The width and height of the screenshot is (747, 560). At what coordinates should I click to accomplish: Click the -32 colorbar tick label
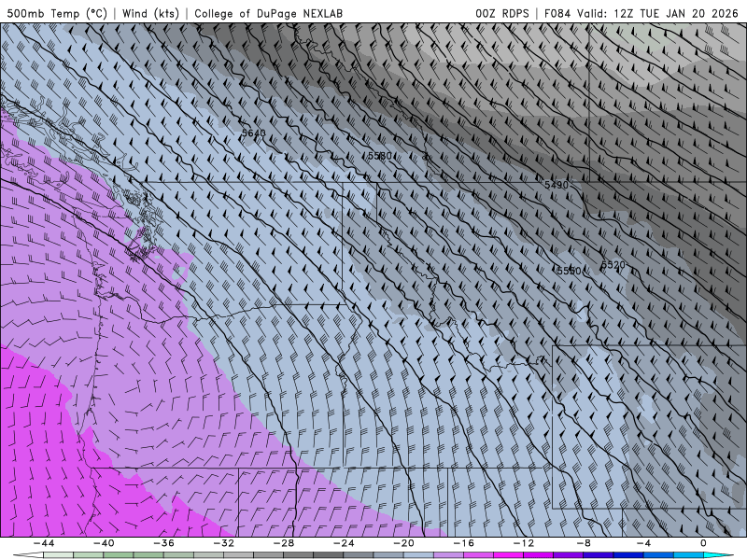tap(223, 543)
